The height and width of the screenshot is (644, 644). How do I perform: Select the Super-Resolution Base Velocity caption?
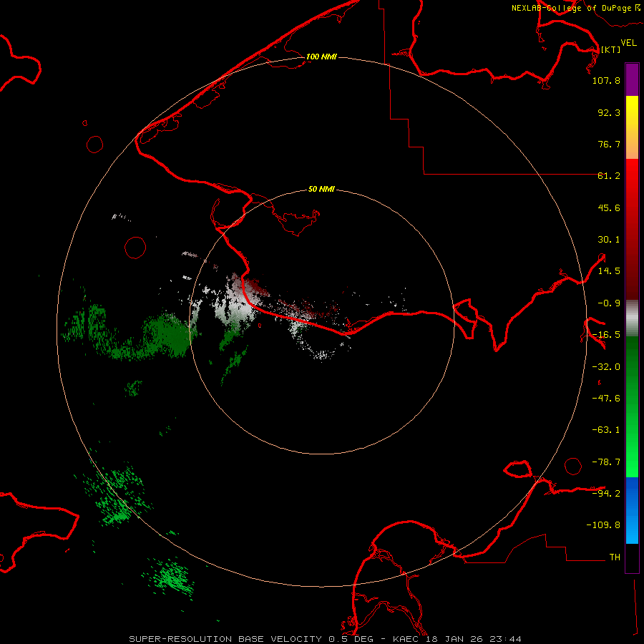326,639
